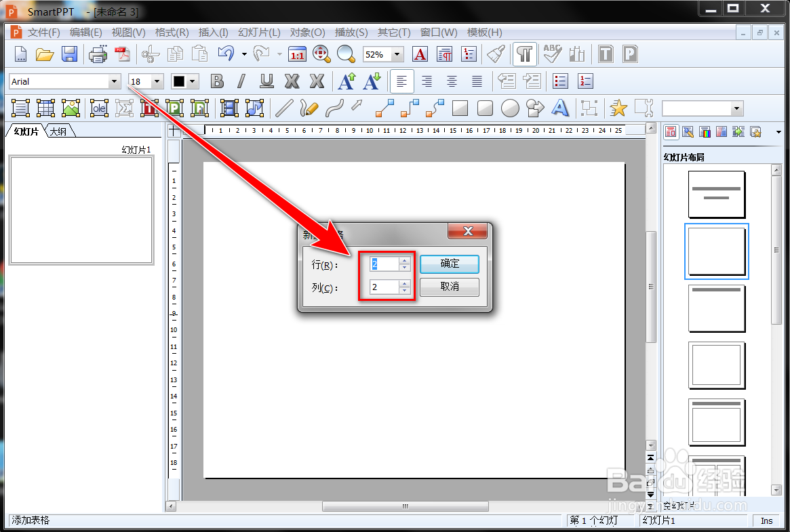Apply bulleted list
Viewport: 790px width, 532px height.
tap(560, 81)
